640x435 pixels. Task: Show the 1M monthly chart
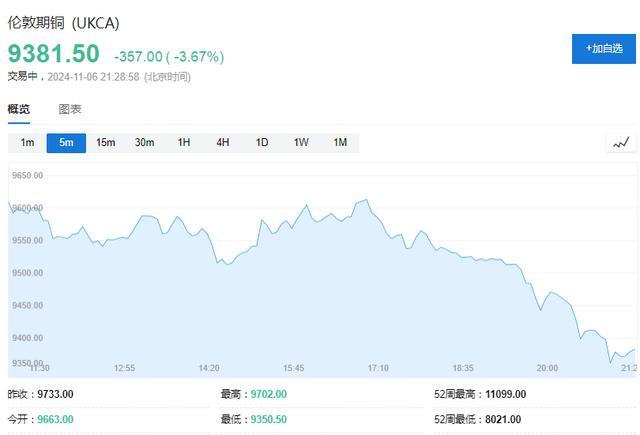(x=340, y=143)
